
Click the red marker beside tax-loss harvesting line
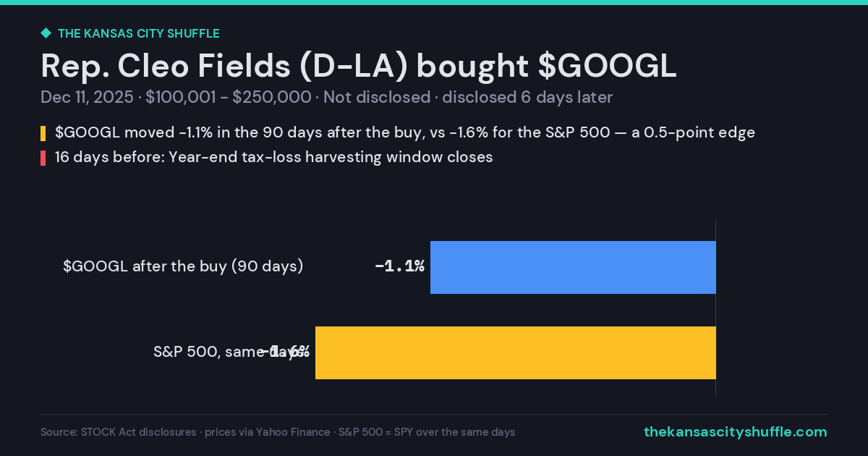click(43, 158)
